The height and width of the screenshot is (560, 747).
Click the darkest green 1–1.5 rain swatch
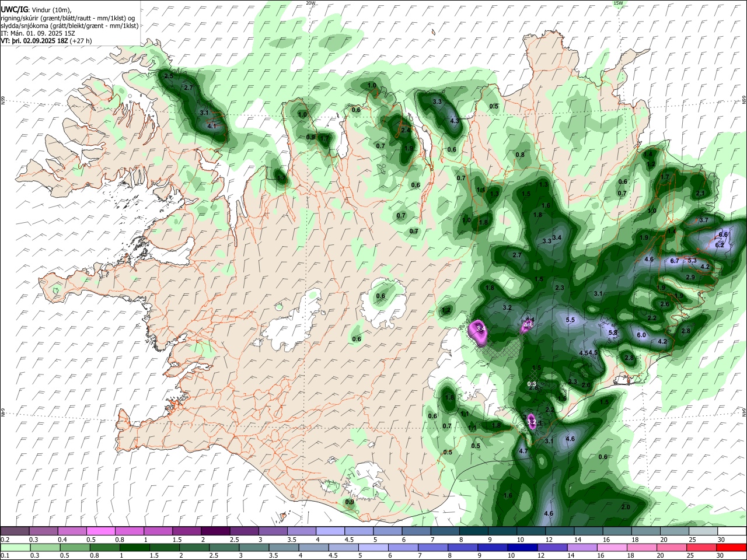coord(134,547)
